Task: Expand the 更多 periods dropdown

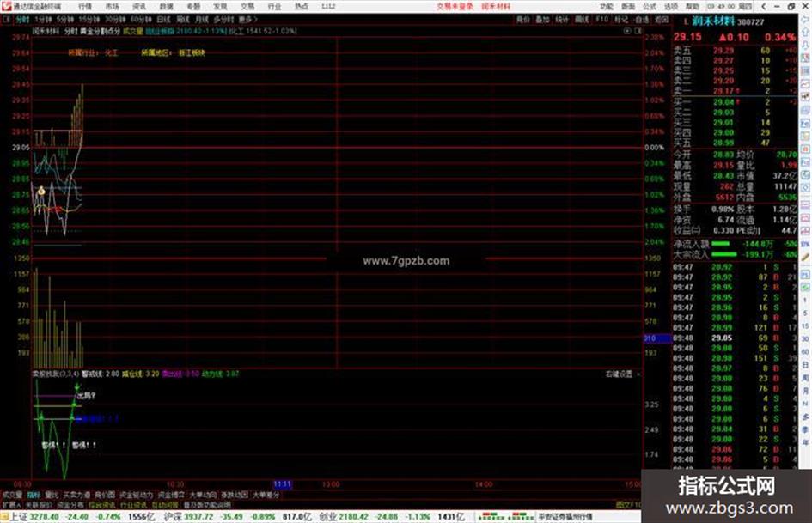Action: coord(247,19)
